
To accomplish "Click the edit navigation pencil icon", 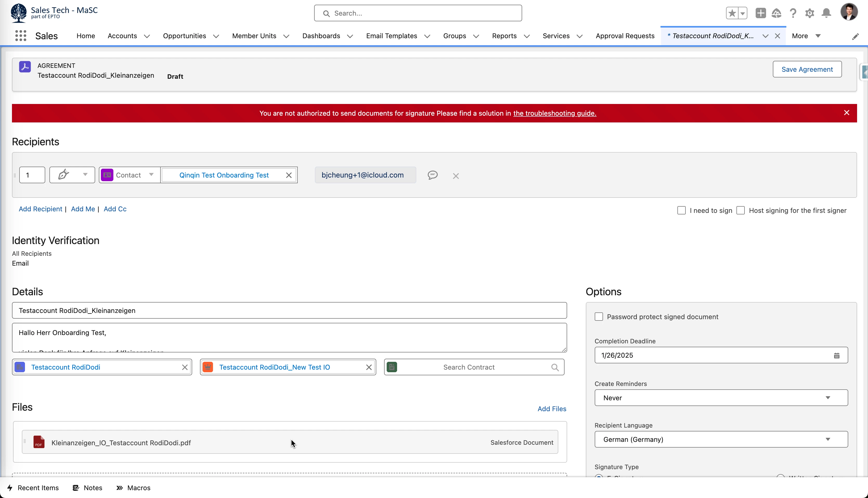I will [x=855, y=36].
